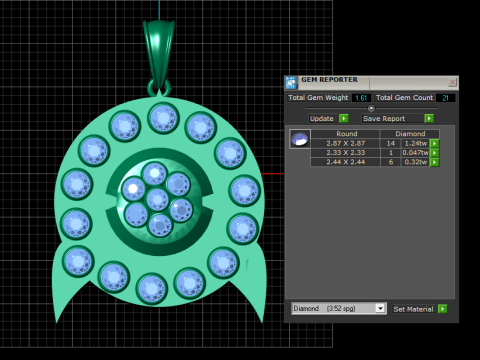Click the Total Gem Weight label

pyautogui.click(x=318, y=98)
